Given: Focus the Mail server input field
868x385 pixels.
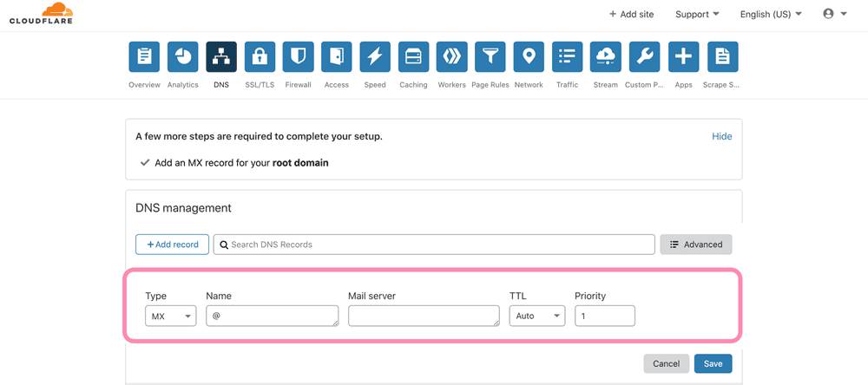Looking at the screenshot, I should coord(423,316).
